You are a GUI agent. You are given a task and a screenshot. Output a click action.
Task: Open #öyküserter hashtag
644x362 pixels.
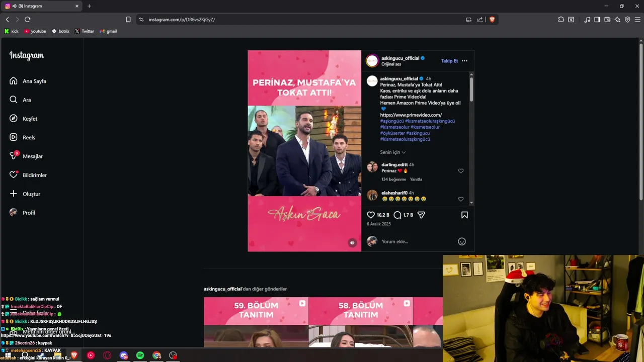392,133
